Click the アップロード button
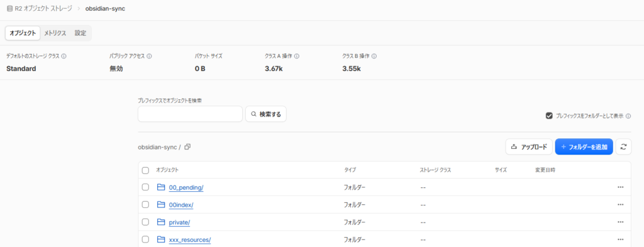Screen dimensions: 644x247 529,146
